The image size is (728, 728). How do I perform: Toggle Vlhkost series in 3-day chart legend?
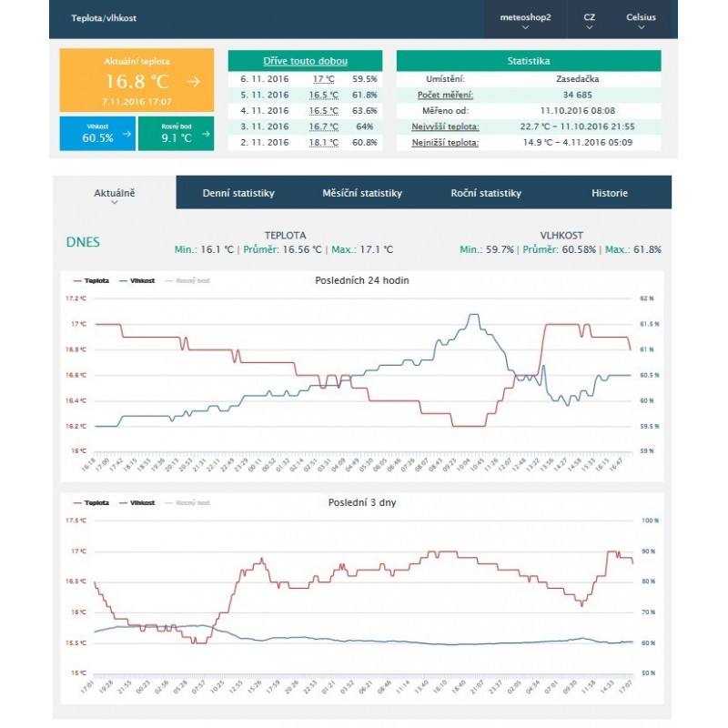click(136, 502)
